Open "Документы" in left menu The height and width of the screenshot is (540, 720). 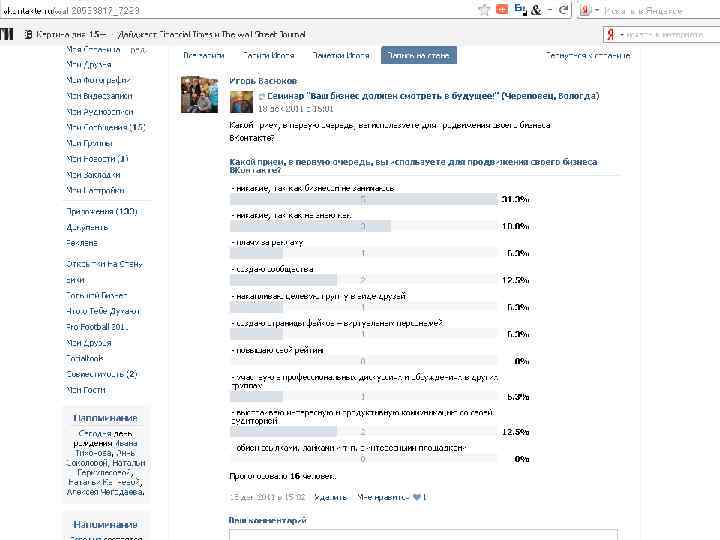87,227
